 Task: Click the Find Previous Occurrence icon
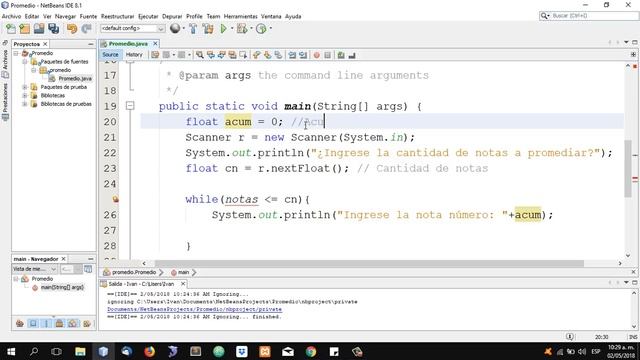pyautogui.click(x=211, y=55)
